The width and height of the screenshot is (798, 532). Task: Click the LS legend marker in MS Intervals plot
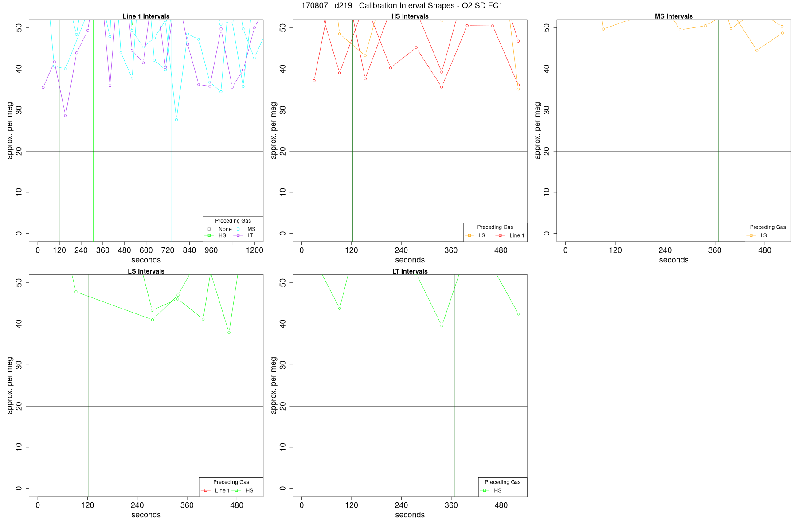click(751, 235)
